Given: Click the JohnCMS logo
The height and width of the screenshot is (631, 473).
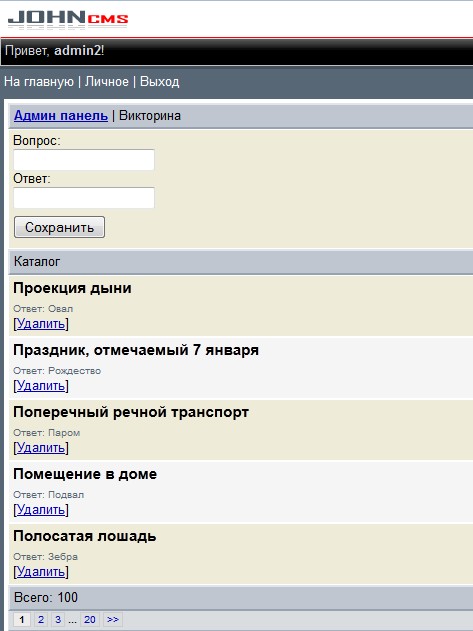Looking at the screenshot, I should pos(68,19).
